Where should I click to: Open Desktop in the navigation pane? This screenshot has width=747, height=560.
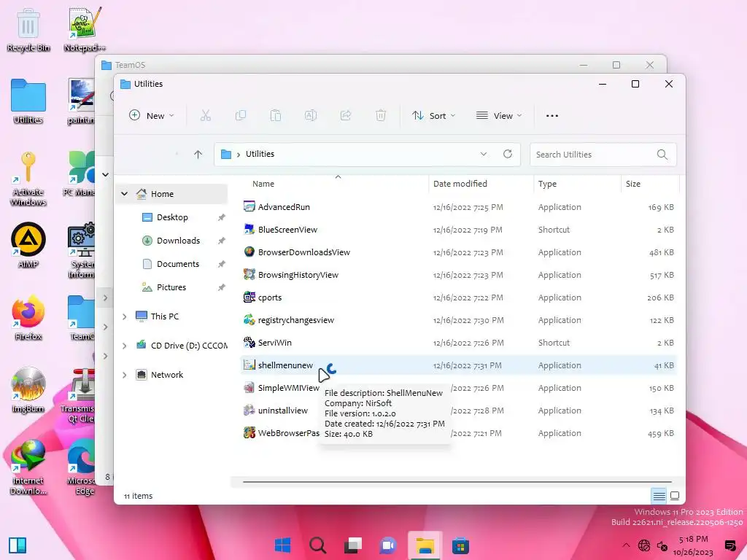click(172, 217)
